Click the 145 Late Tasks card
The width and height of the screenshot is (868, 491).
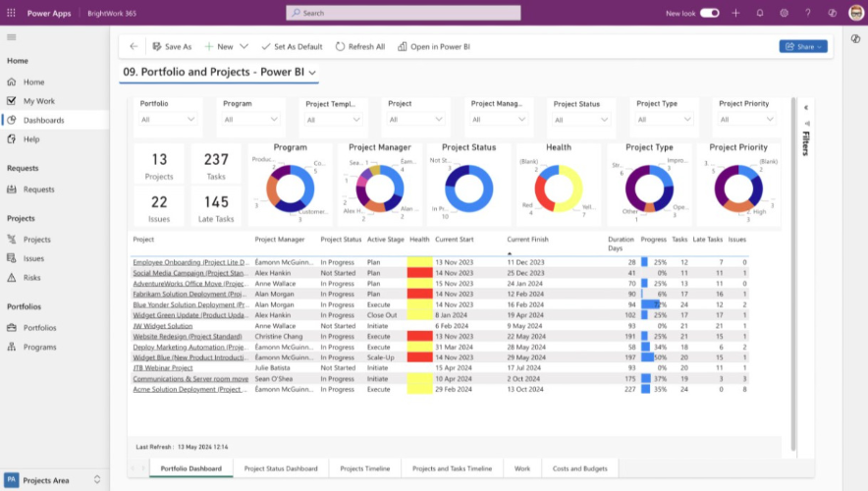[216, 208]
